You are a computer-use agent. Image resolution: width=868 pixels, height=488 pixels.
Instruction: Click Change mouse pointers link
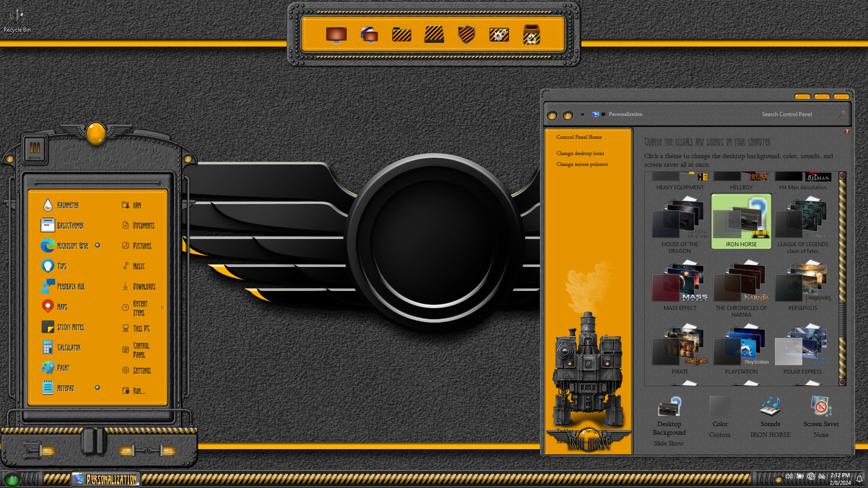click(582, 164)
